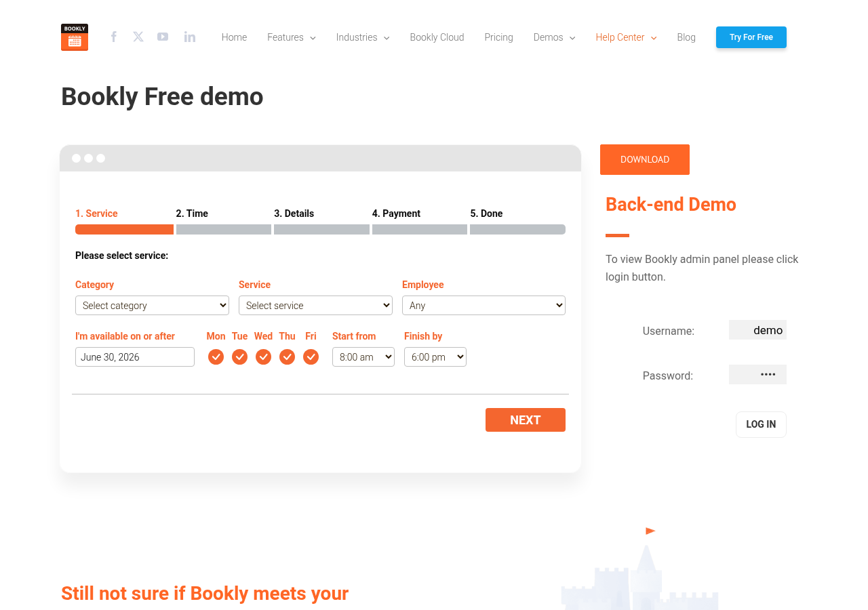868x610 pixels.
Task: Open the Finish by time dropdown
Action: pos(435,357)
